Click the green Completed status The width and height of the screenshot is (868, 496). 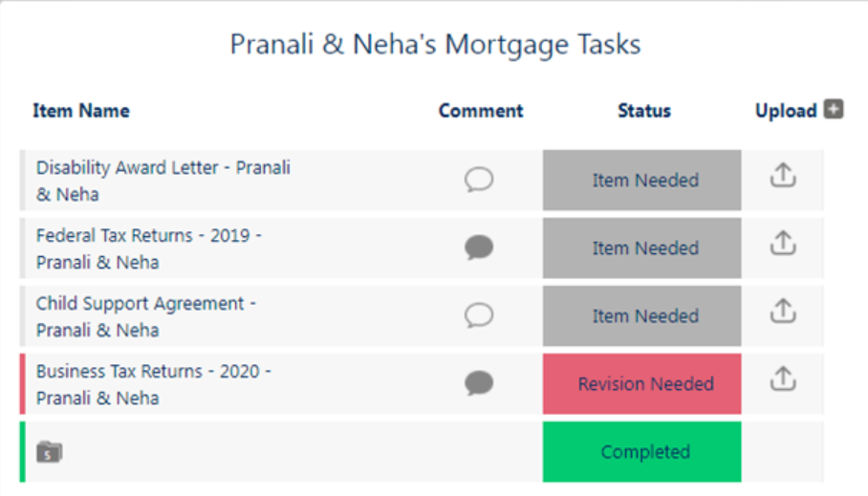click(642, 452)
